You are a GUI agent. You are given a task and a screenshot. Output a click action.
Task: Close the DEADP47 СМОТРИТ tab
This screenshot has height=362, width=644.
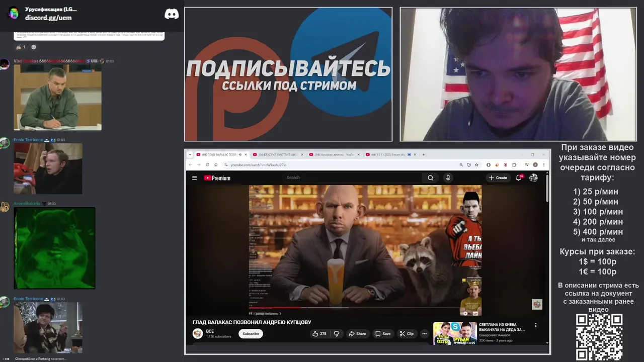[303, 154]
